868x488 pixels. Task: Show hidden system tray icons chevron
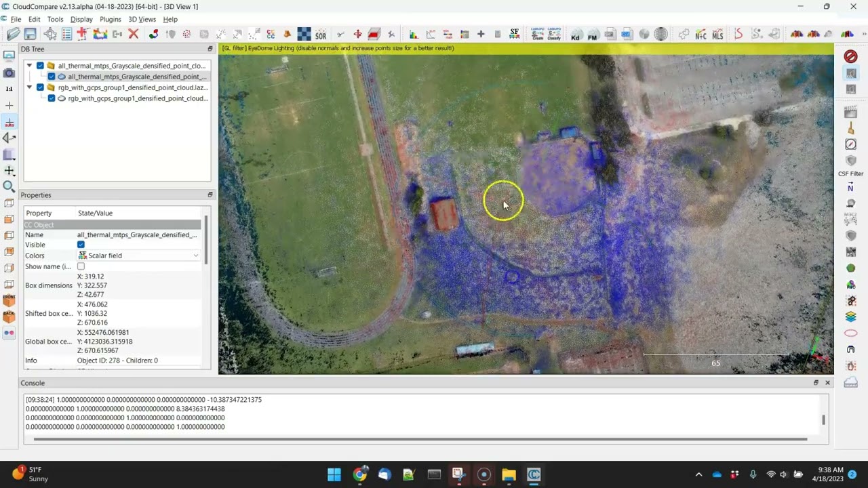click(x=698, y=474)
